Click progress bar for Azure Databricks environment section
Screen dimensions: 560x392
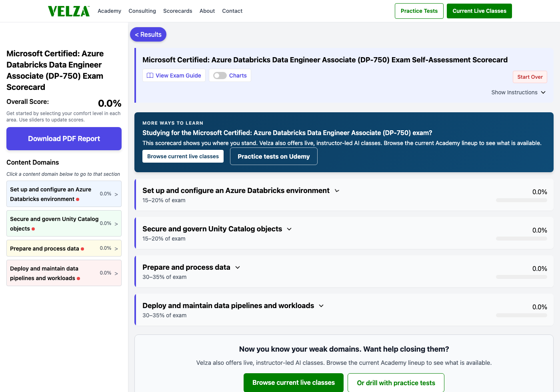(x=522, y=200)
